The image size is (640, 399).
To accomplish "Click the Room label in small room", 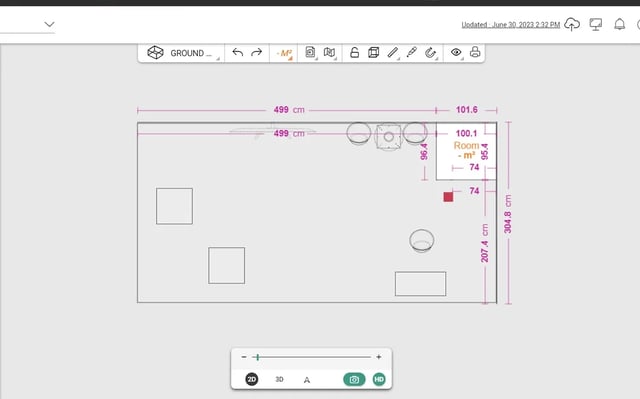I will click(x=466, y=146).
